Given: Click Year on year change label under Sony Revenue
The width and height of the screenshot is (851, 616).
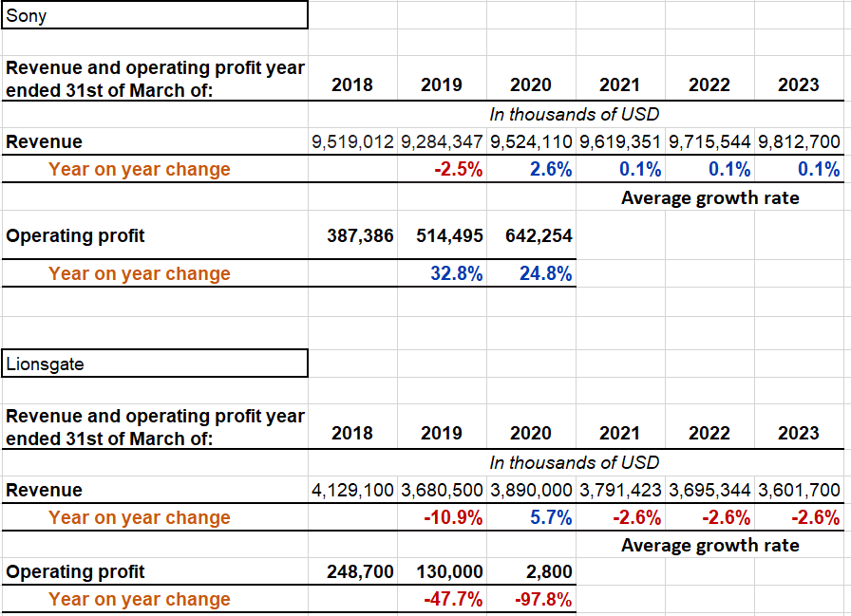Looking at the screenshot, I should pyautogui.click(x=140, y=169).
